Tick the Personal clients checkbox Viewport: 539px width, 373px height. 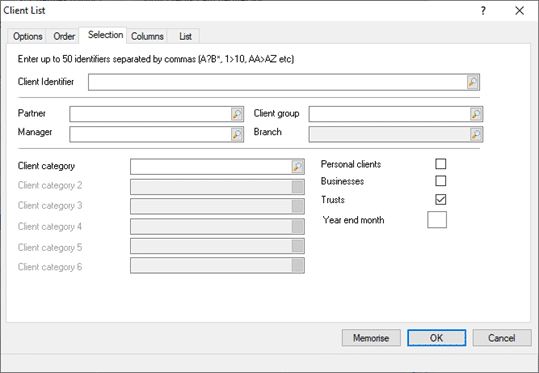[441, 164]
